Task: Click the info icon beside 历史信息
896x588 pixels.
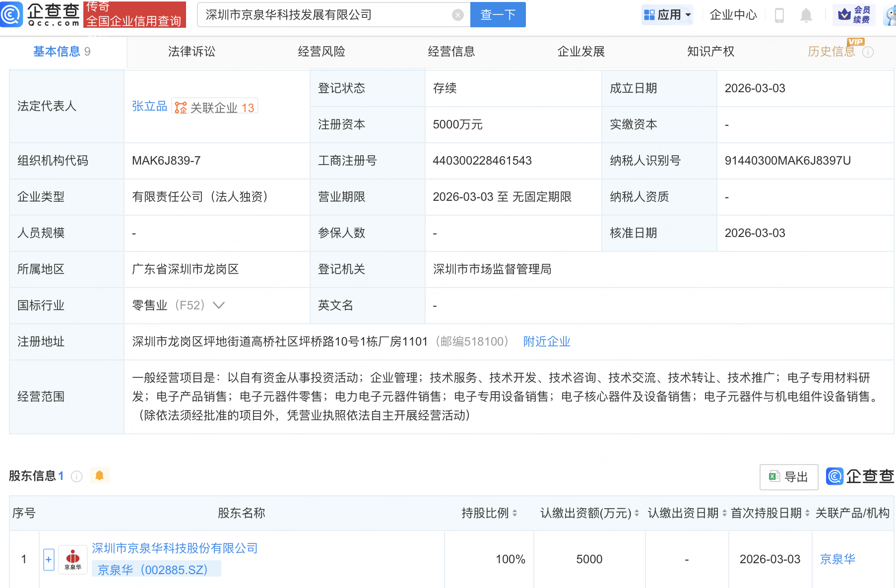Action: 869,52
